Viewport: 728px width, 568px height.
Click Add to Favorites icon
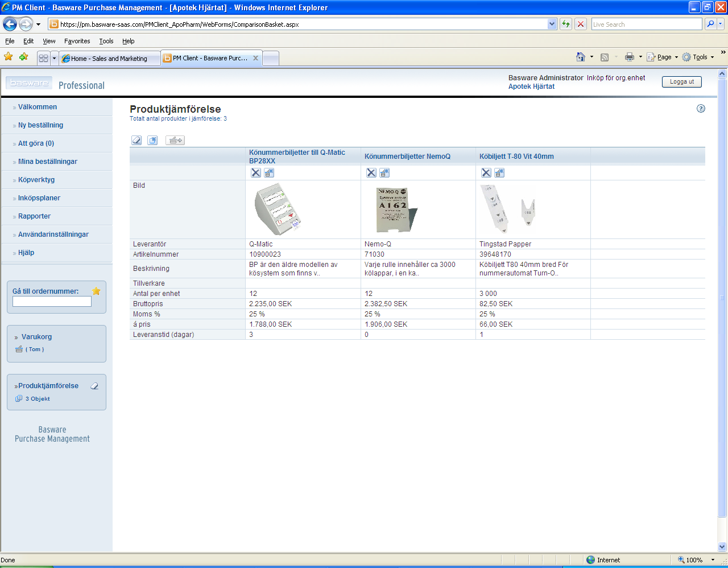pos(23,57)
